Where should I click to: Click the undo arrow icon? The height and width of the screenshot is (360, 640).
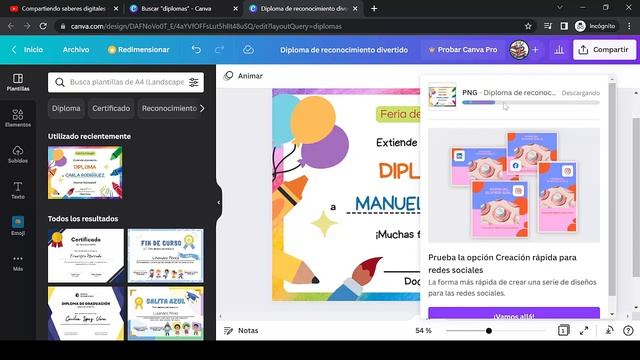coord(196,50)
